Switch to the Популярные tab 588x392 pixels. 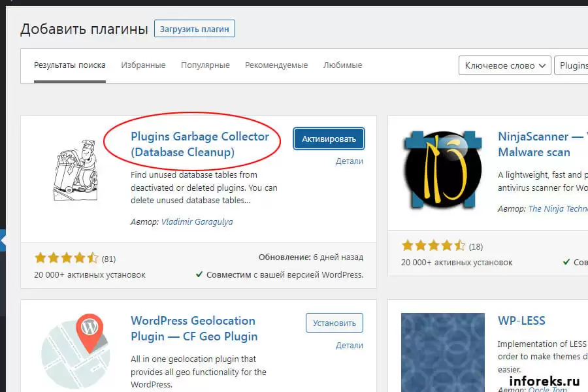[205, 65]
